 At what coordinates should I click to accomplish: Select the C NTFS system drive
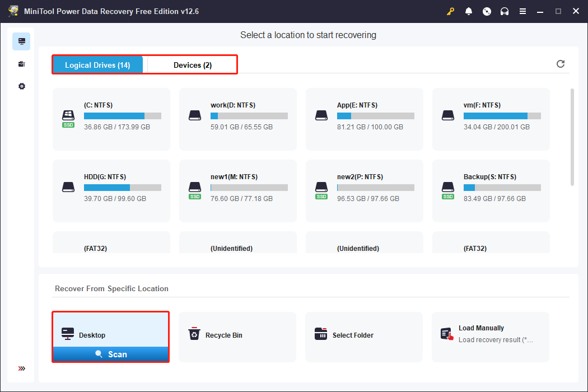click(111, 119)
